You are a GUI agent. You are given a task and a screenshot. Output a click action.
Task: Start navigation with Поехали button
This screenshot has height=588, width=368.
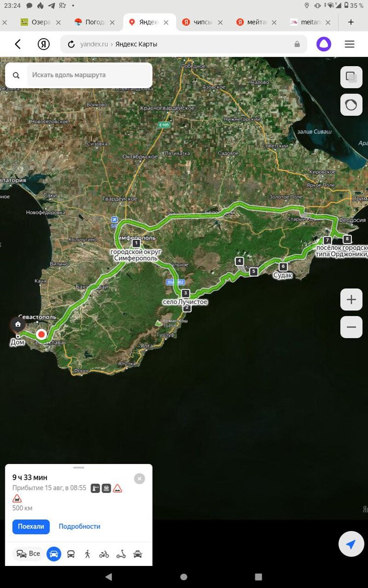point(31,527)
